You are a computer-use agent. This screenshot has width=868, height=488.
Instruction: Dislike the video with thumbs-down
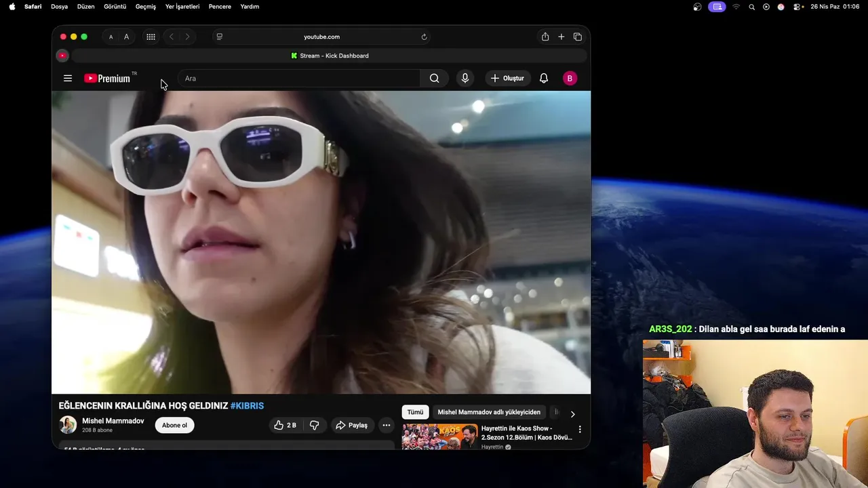click(315, 425)
